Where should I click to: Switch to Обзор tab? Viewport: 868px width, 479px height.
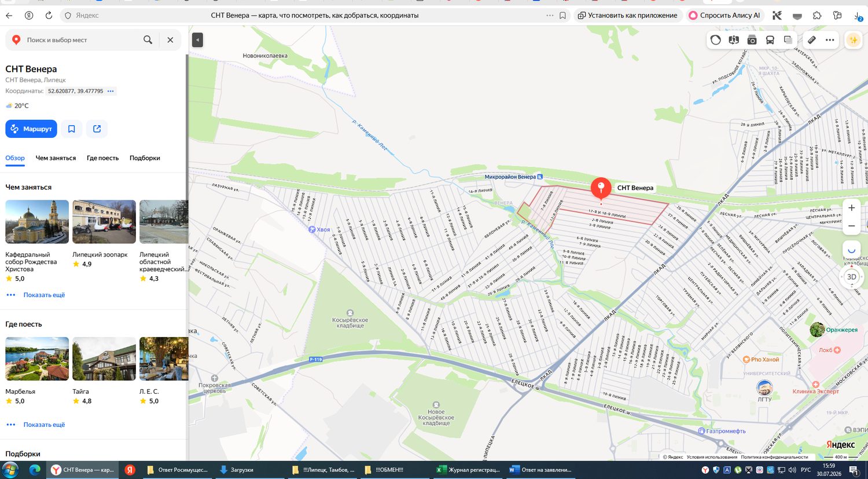15,158
